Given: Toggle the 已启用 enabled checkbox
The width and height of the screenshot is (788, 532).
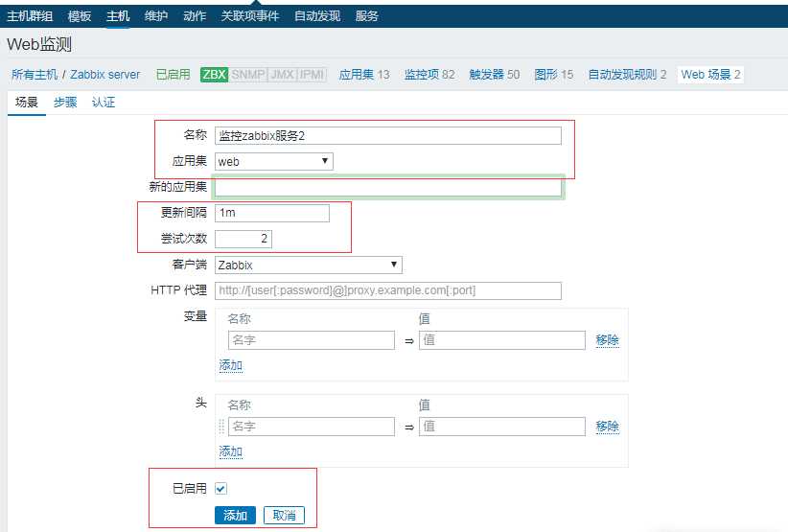Looking at the screenshot, I should coord(221,489).
